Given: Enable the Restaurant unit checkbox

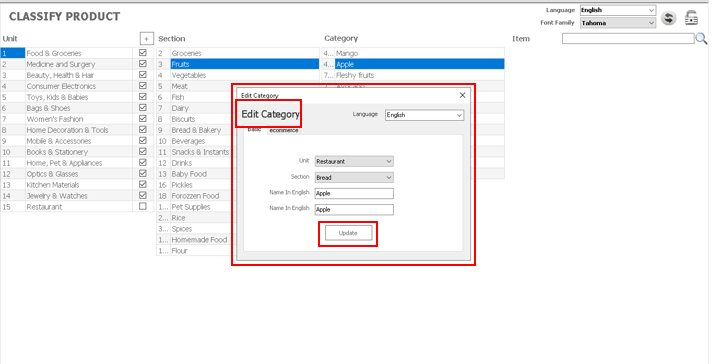Looking at the screenshot, I should tap(142, 206).
